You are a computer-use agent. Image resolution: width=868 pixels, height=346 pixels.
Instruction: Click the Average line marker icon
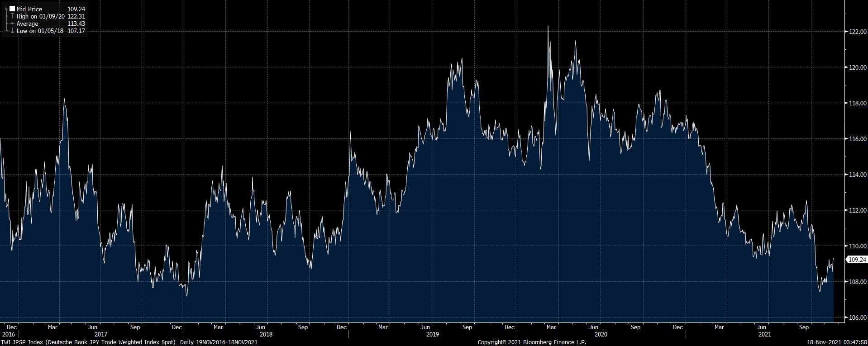click(x=12, y=24)
